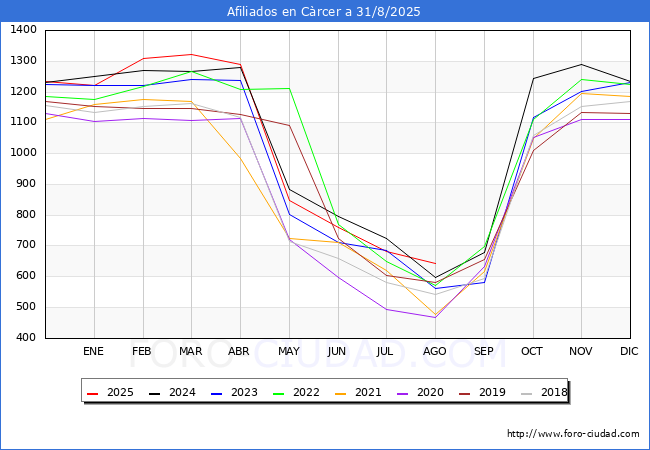
Task: Select the 2022 legend label
Action: coord(306,392)
